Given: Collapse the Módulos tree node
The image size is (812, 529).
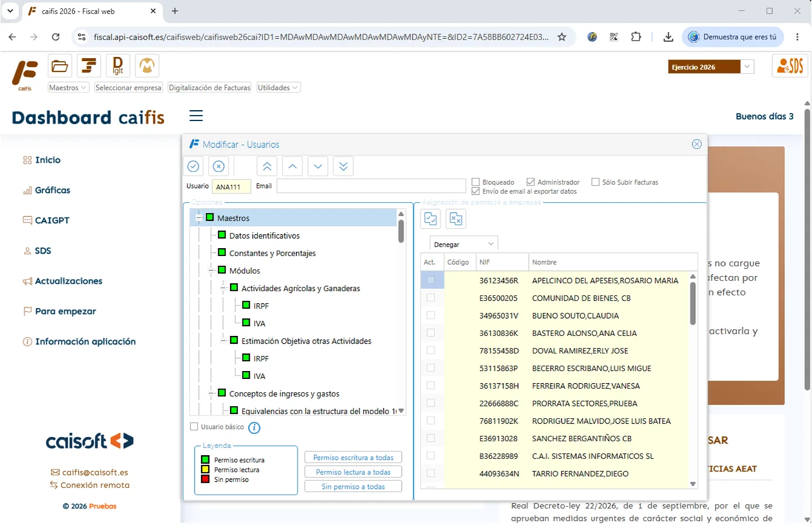Looking at the screenshot, I should point(211,271).
